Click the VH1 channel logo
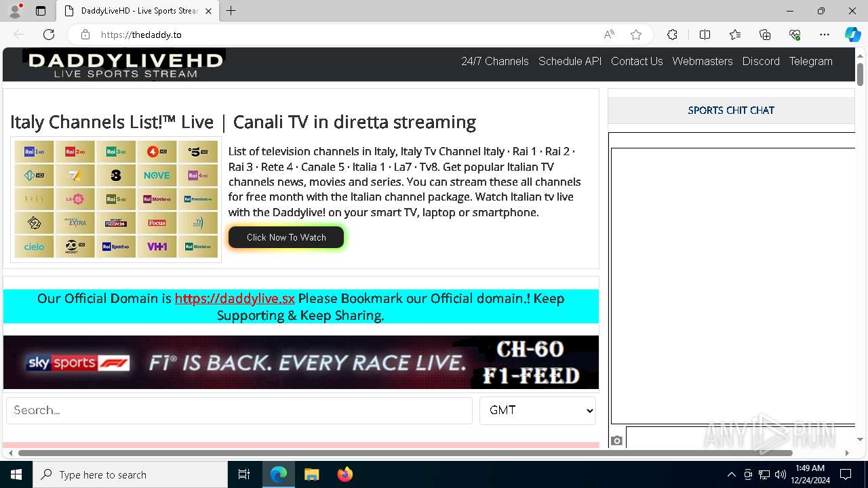868x488 pixels. click(157, 247)
